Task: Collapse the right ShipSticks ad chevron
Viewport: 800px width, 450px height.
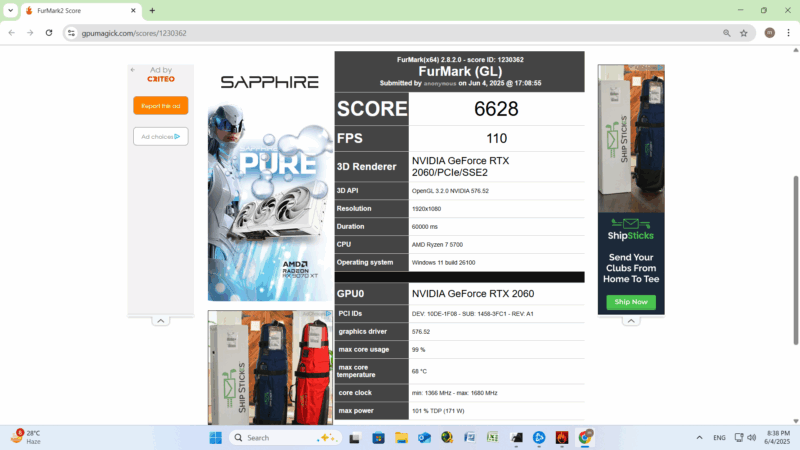Action: coord(631,321)
